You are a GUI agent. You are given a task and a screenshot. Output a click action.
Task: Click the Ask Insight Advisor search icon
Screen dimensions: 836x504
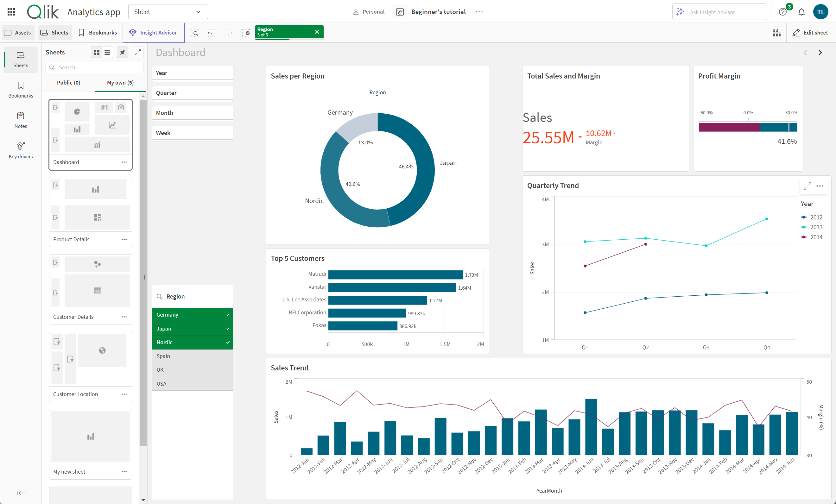[x=681, y=12]
